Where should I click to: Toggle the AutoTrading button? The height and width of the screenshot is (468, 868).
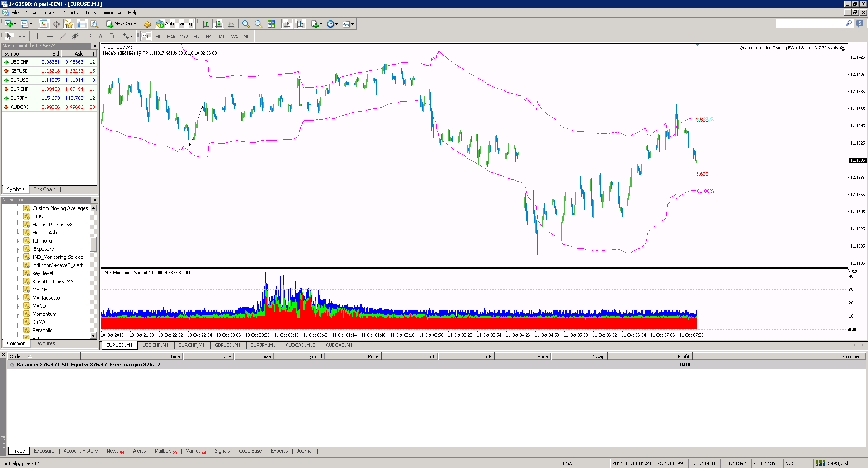(175, 24)
